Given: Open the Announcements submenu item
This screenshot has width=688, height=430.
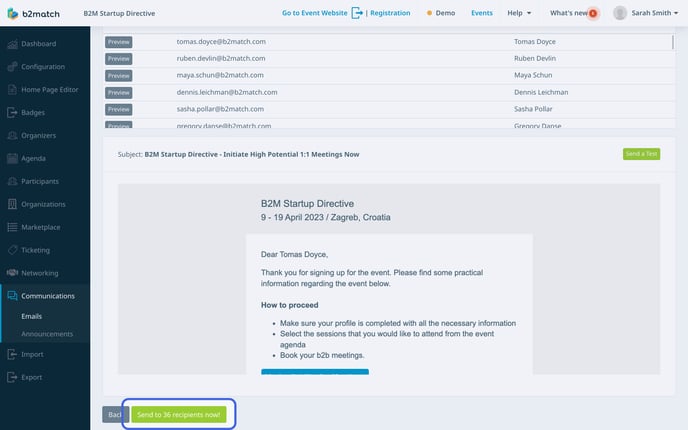Looking at the screenshot, I should coord(47,334).
